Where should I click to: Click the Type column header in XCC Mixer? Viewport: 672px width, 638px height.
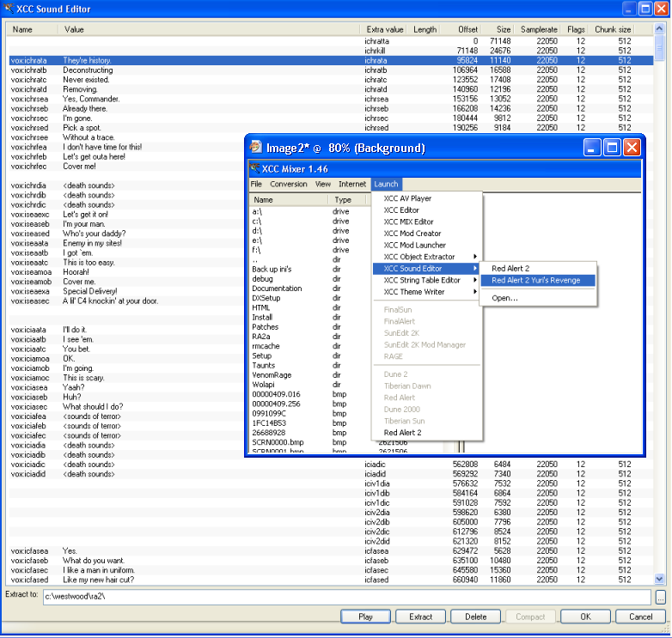(x=346, y=199)
